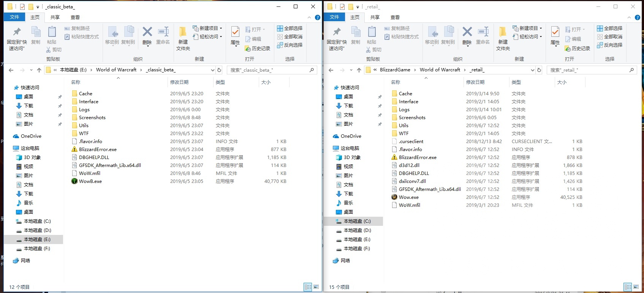Viewport: 644px width, 293px height.
Task: Open Easy access (轻松访问) dropdown in _retail_ window
Action: (527, 37)
